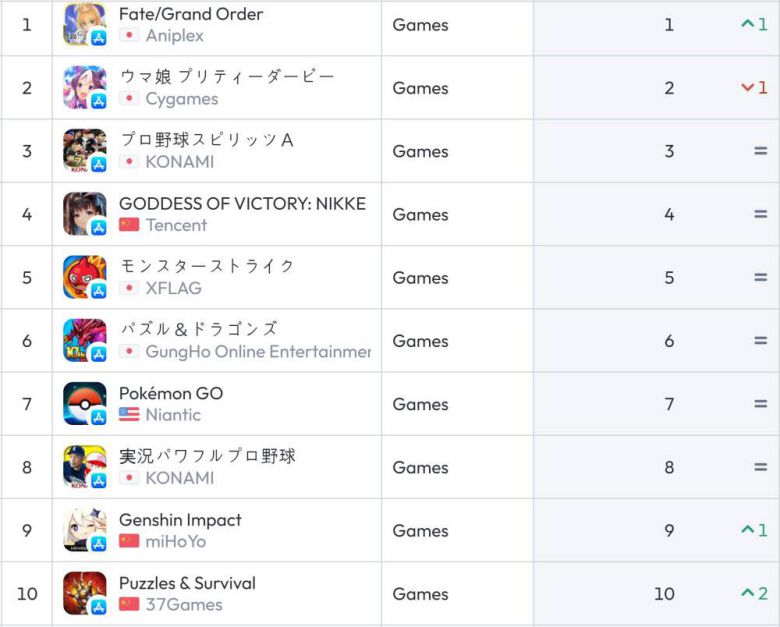This screenshot has height=627, width=780.
Task: Click the Games category for Puzzles & Survival
Action: (420, 594)
